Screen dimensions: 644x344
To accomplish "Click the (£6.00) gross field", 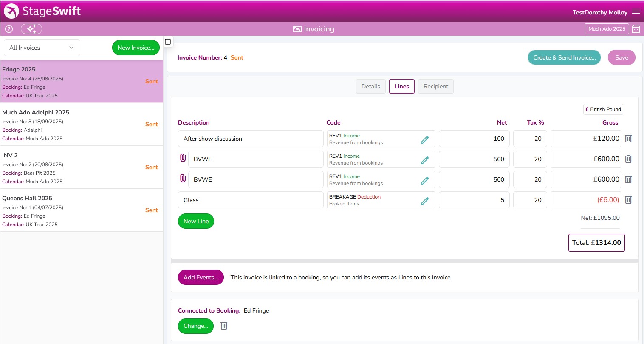I will click(586, 200).
